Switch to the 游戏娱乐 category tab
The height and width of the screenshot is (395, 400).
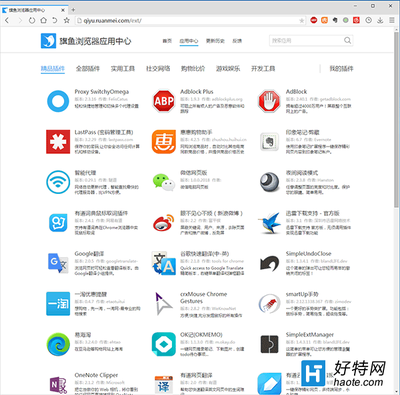click(x=228, y=69)
